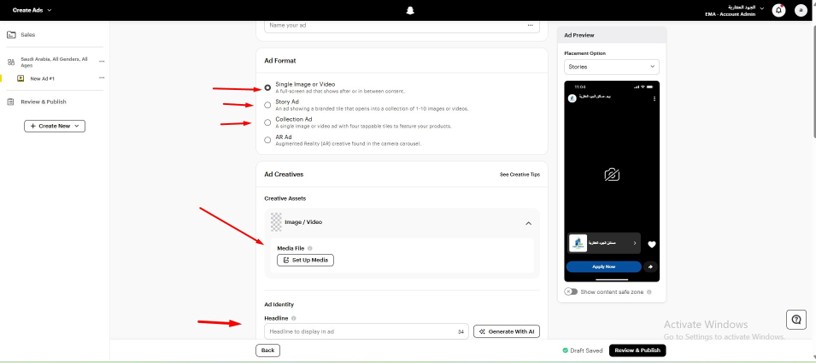The image size is (816, 363).
Task: Collapse the Image / Video section
Action: pos(528,223)
